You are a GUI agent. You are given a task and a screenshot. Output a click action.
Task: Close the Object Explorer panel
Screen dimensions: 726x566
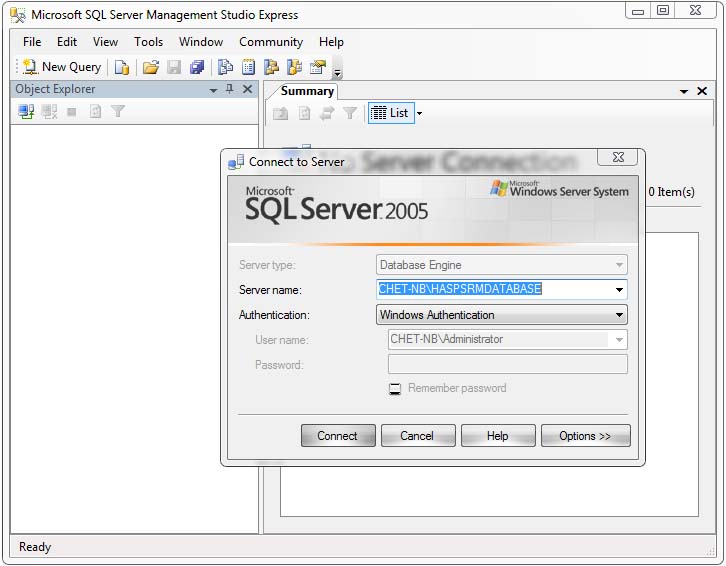point(248,89)
